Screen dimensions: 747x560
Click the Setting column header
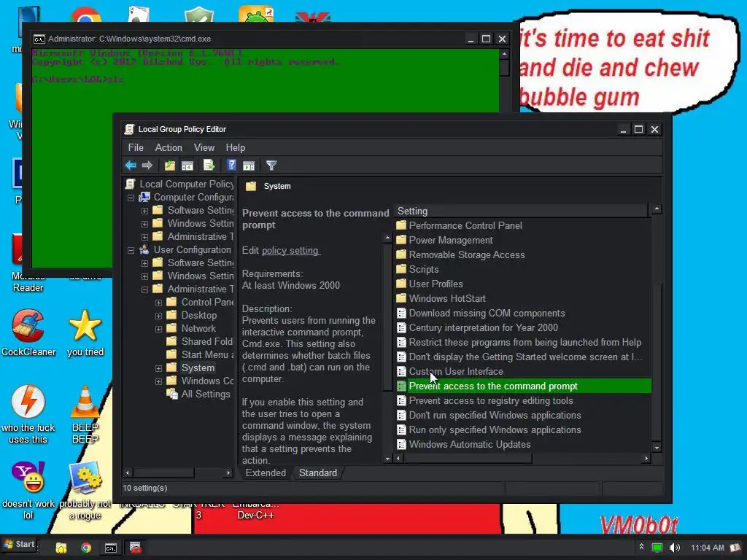point(521,211)
